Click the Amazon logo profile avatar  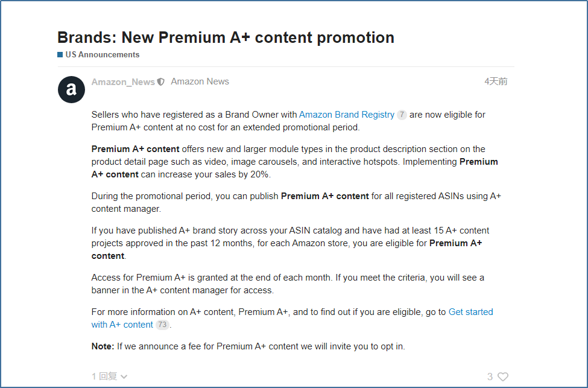(71, 90)
